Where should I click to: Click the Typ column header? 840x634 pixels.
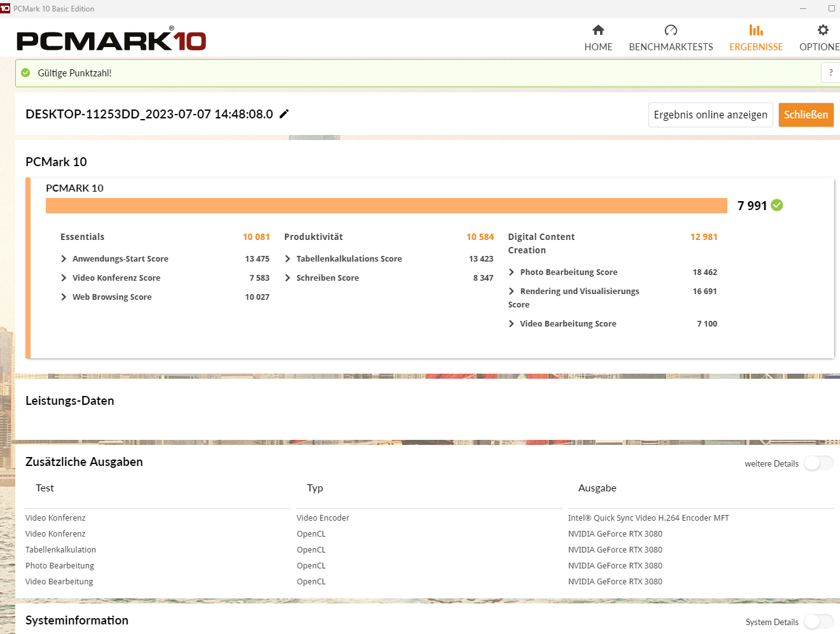click(315, 488)
